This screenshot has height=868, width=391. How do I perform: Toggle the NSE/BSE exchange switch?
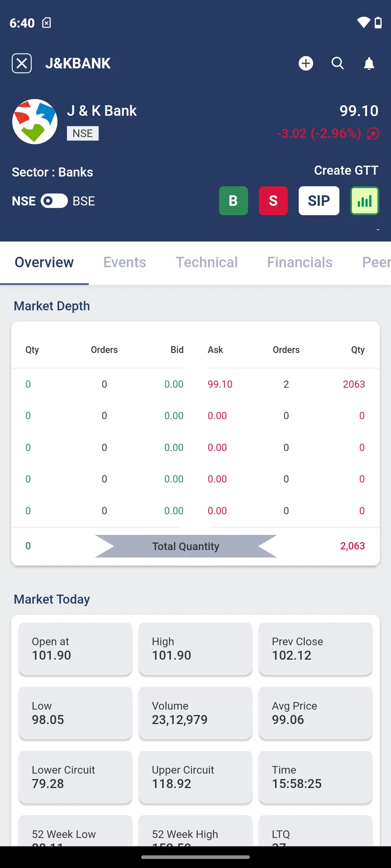click(x=54, y=201)
